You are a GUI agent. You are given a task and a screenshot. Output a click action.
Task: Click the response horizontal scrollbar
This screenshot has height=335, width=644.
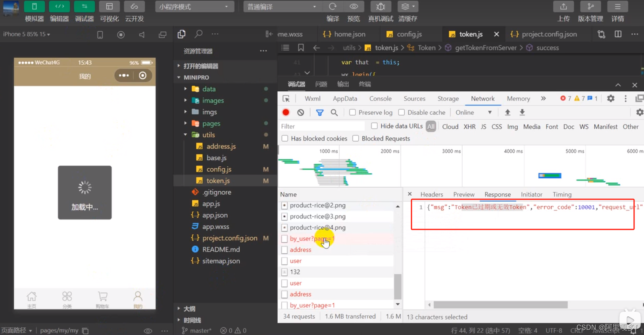pyautogui.click(x=500, y=305)
